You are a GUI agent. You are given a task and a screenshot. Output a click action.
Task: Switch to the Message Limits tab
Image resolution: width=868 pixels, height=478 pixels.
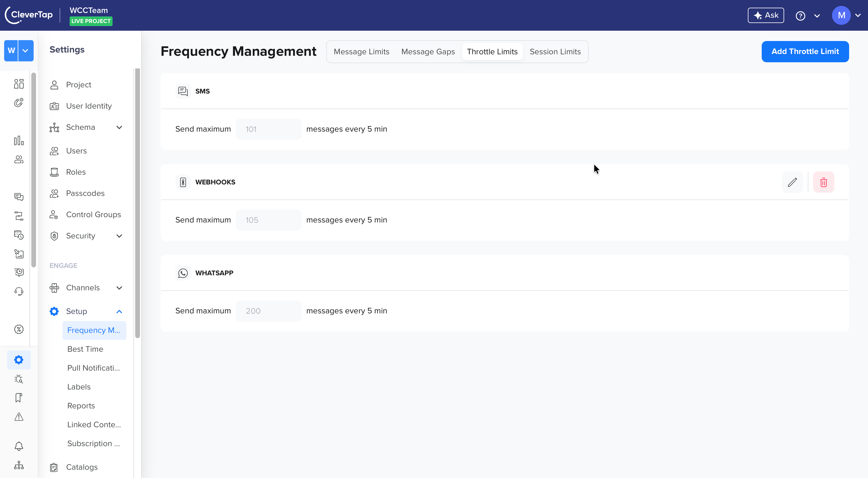[361, 52]
